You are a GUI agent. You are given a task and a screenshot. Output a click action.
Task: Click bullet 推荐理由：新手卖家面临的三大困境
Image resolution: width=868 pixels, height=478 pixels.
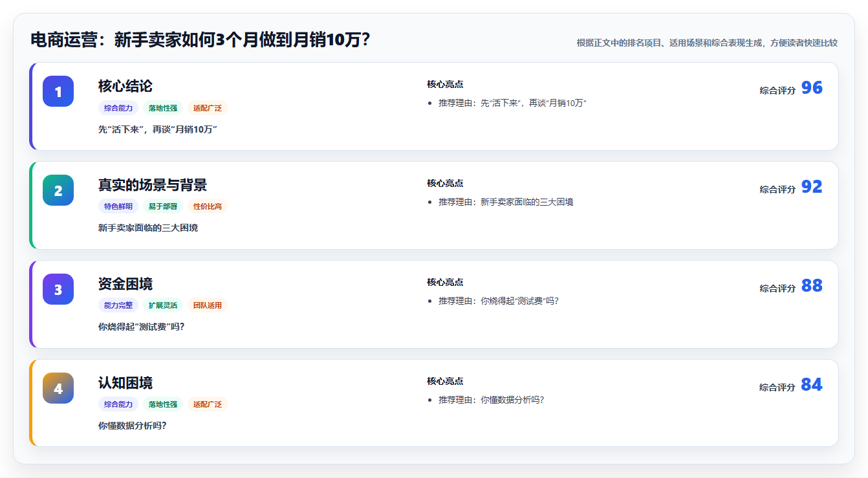[x=506, y=202]
